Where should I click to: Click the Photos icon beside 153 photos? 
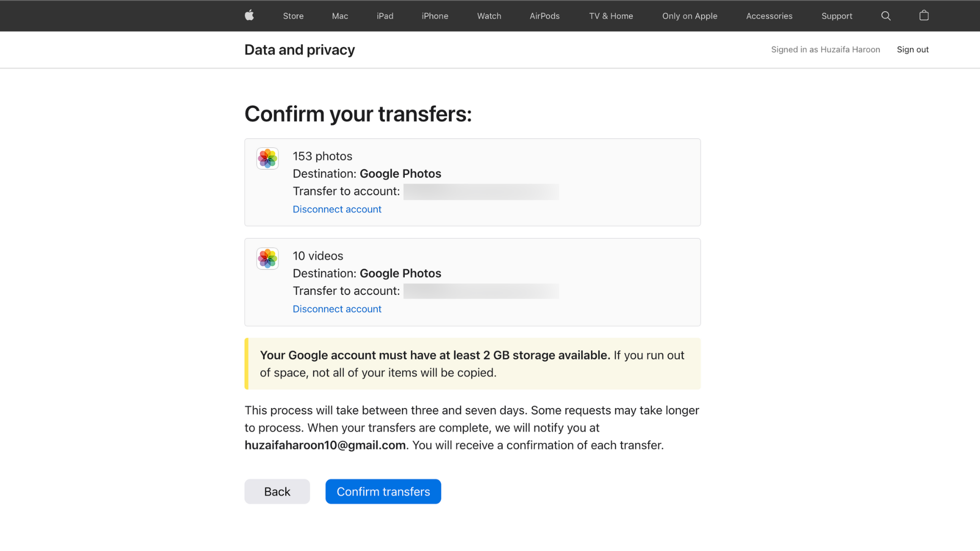click(x=267, y=159)
